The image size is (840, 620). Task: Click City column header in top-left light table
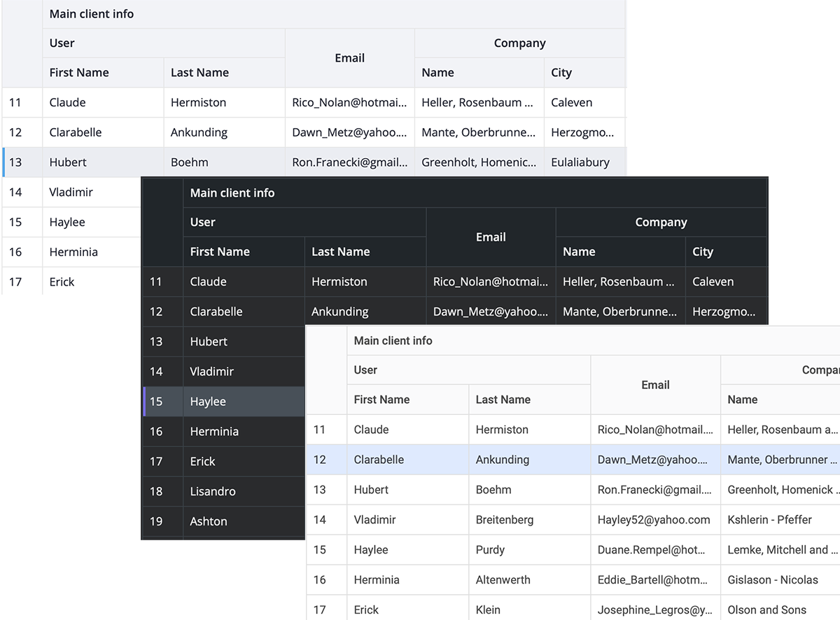click(x=561, y=73)
